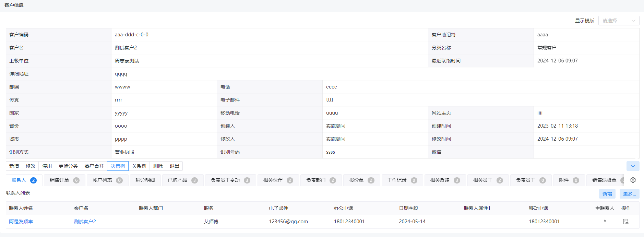Screen dimensions: 644x237
Task: Click the 决策树 toolbar button
Action: coord(118,166)
